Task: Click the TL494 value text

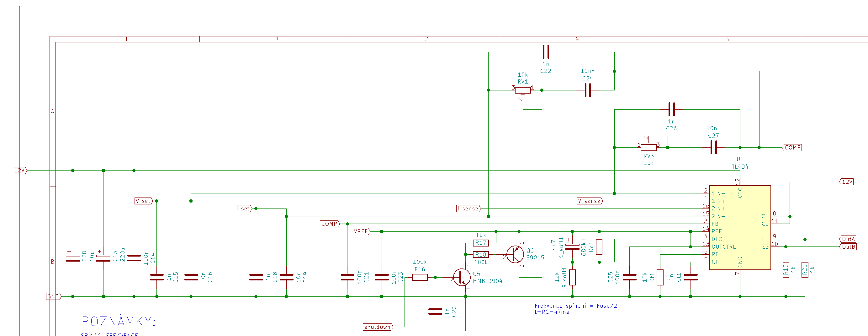Action: coord(740,167)
